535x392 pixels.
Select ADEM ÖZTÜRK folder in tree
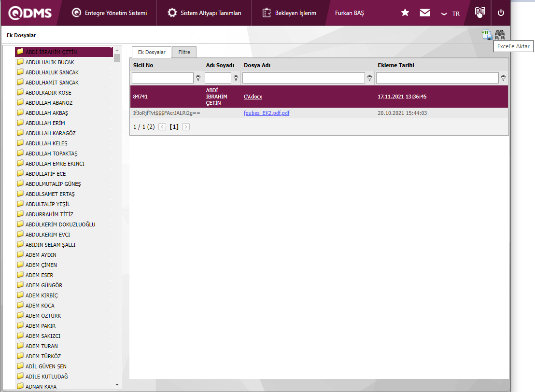point(43,316)
